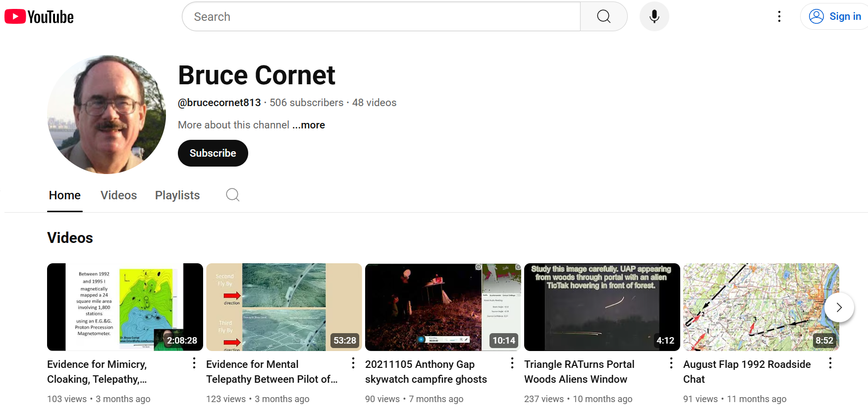Open options menu for August Flap 1992 video
This screenshot has height=412, width=868.
830,363
